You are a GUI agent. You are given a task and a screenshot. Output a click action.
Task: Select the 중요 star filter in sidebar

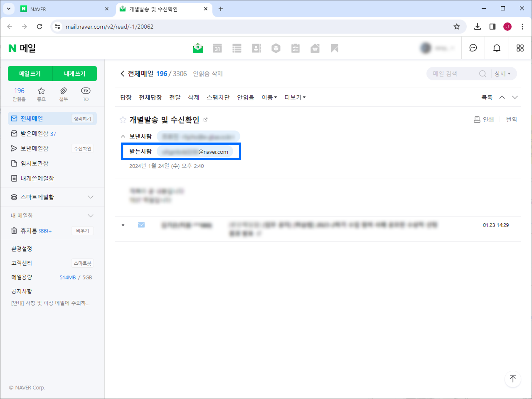click(41, 94)
